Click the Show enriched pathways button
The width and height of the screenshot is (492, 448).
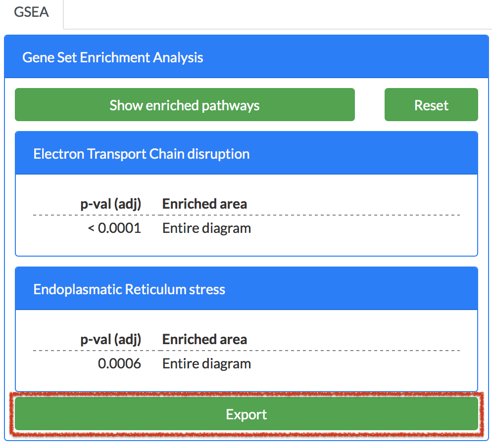(x=185, y=105)
